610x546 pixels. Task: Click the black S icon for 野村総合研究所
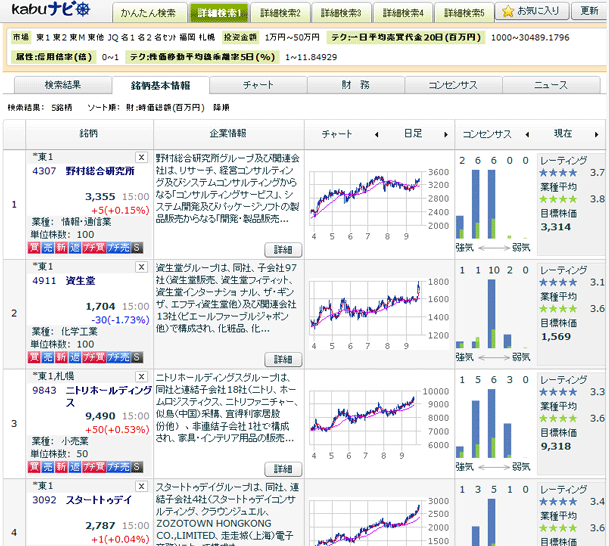point(137,248)
